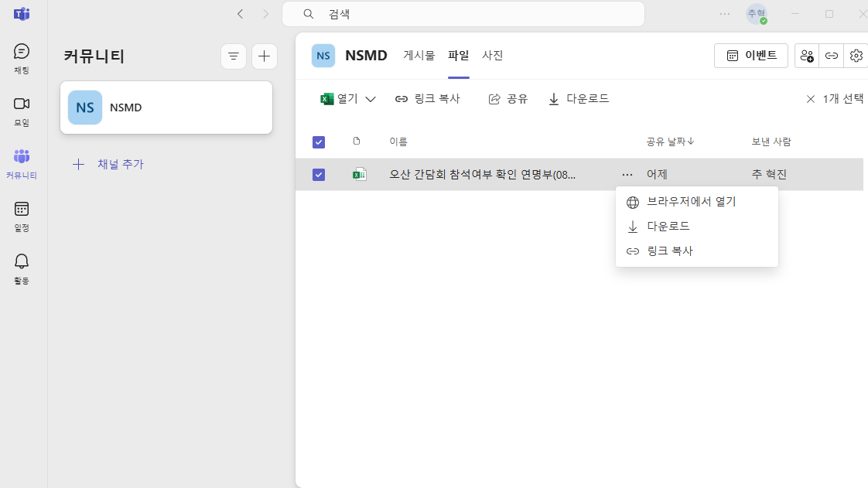Click the Teams logo icon
This screenshot has height=488, width=868.
coord(22,14)
